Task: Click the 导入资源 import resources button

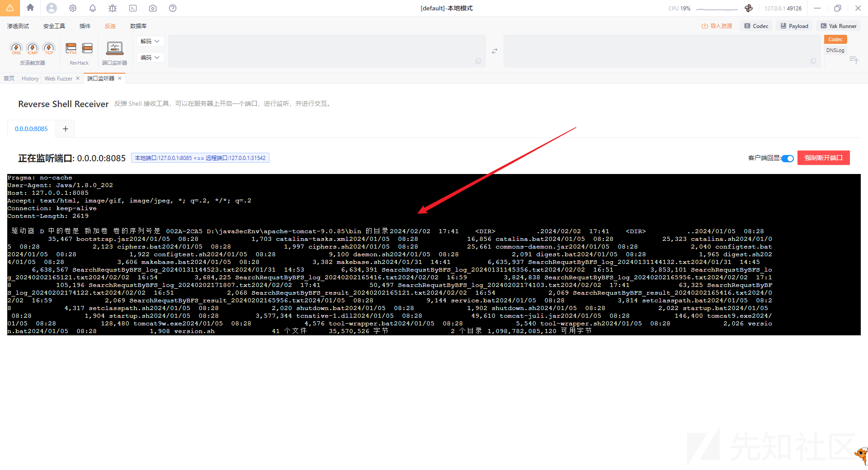Action: (717, 26)
